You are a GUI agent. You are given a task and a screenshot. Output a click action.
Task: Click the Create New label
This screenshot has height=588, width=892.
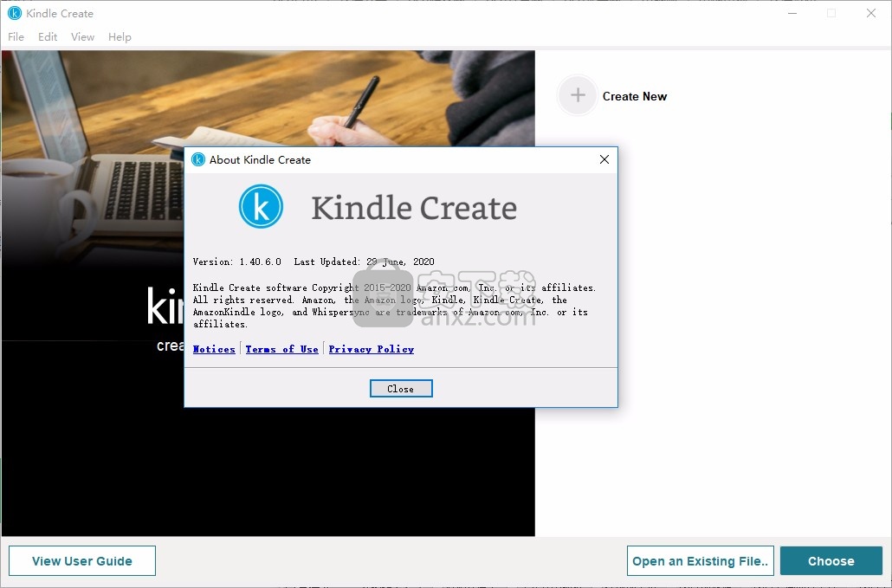pos(635,96)
